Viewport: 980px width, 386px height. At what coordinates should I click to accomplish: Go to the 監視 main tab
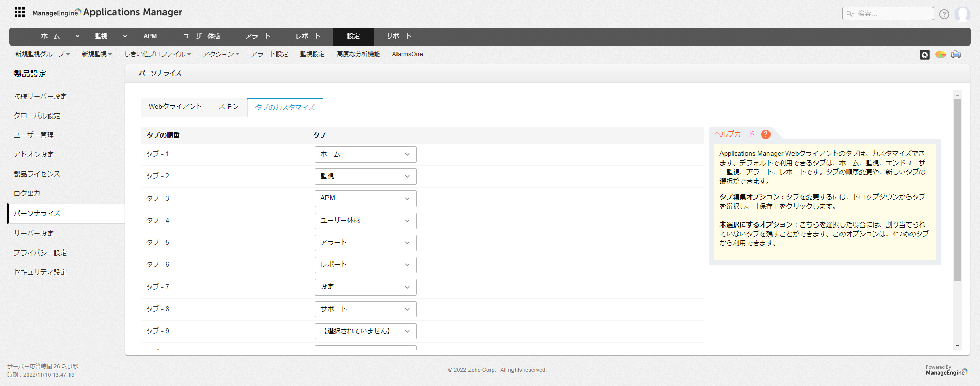click(x=101, y=36)
